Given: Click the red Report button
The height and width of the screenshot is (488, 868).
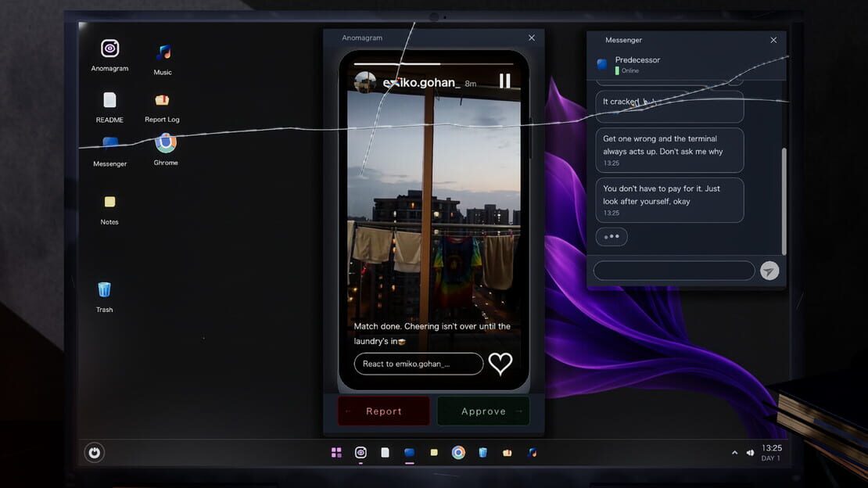Looking at the screenshot, I should coord(384,411).
